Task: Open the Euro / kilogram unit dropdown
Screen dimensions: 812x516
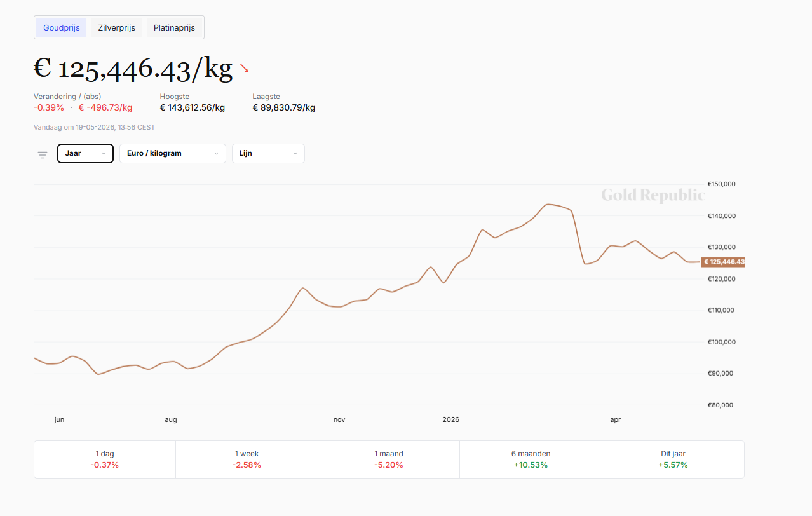Action: coord(173,154)
